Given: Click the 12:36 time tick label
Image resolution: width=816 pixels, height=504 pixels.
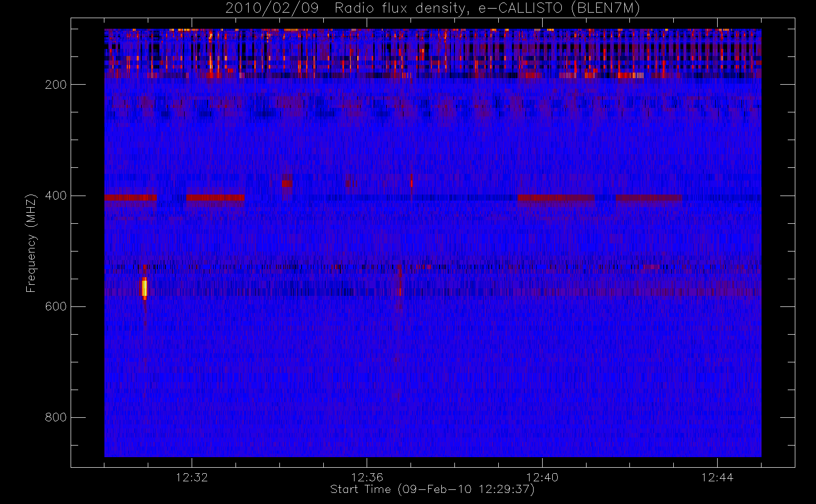Looking at the screenshot, I should point(367,477).
